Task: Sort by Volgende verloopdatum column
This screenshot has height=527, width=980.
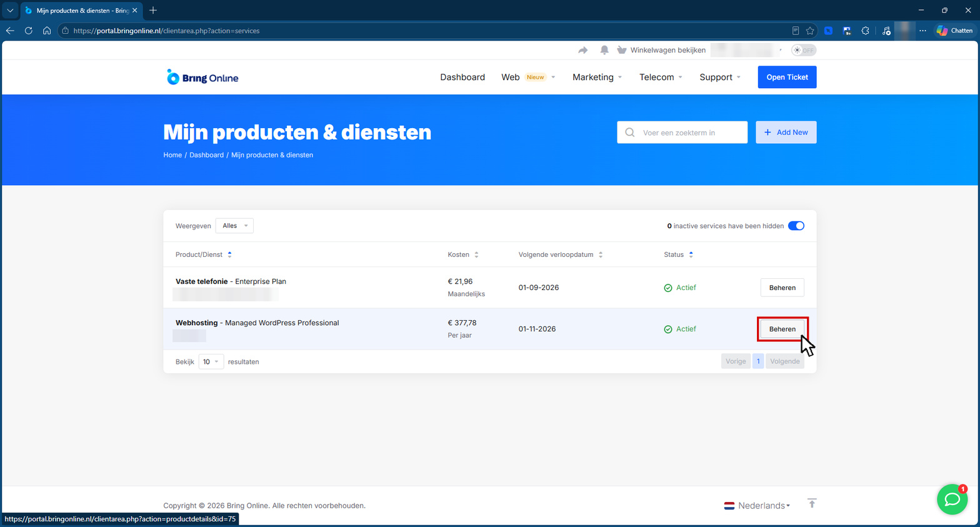Action: [x=561, y=254]
